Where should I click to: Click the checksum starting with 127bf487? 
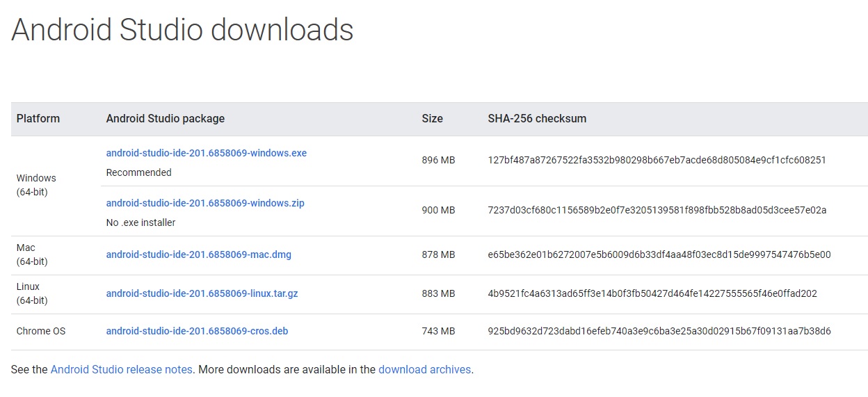point(657,160)
